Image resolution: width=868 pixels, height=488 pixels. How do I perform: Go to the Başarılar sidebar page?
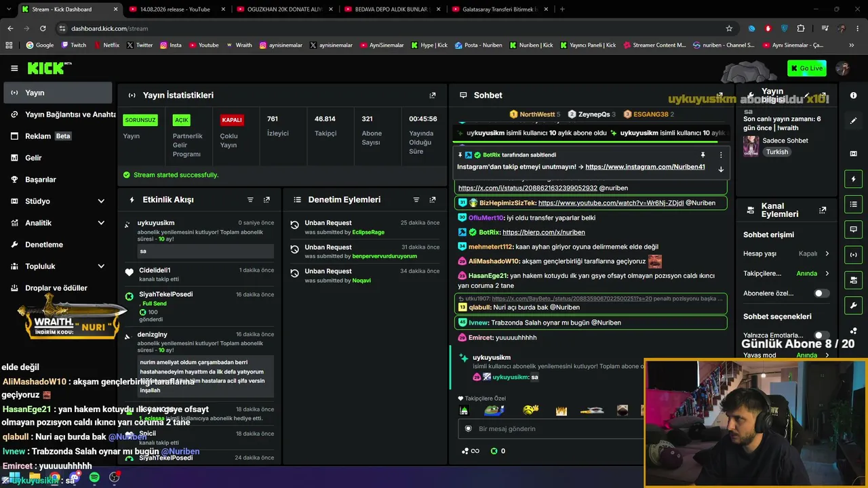point(58,180)
